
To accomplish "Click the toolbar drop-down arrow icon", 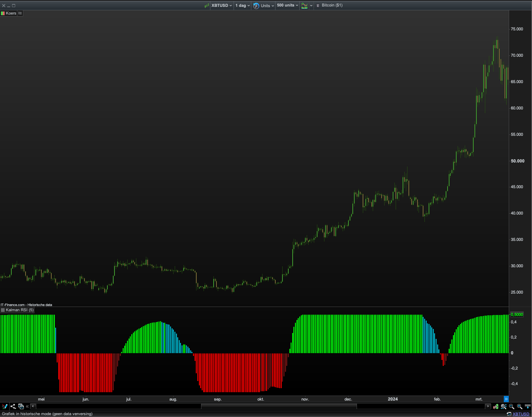I will (528, 406).
